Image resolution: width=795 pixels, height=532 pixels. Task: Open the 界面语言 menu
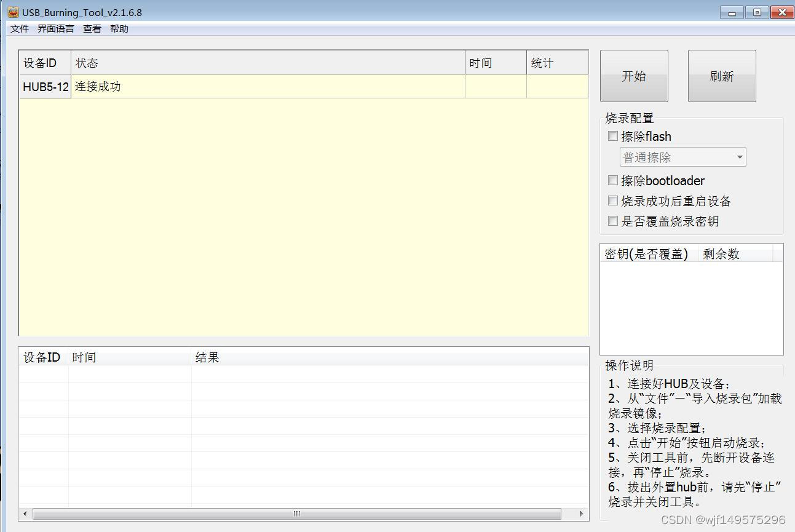click(56, 29)
